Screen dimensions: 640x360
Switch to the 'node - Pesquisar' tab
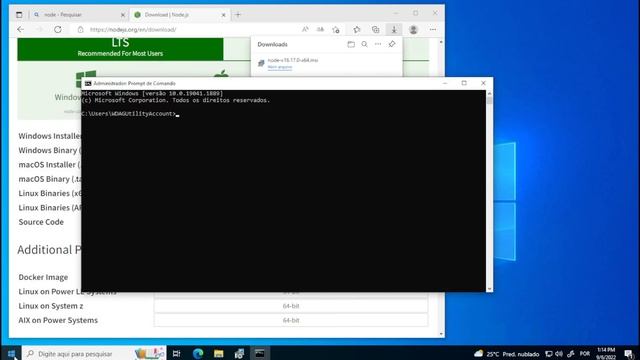[x=80, y=15]
